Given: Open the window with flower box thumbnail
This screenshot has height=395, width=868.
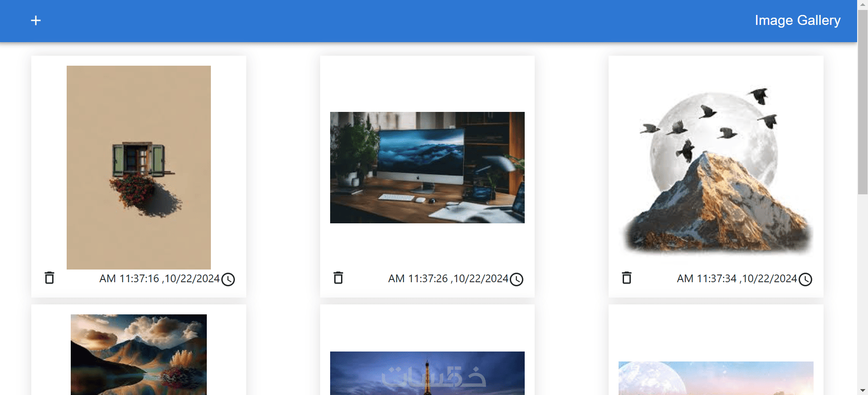Looking at the screenshot, I should 139,168.
